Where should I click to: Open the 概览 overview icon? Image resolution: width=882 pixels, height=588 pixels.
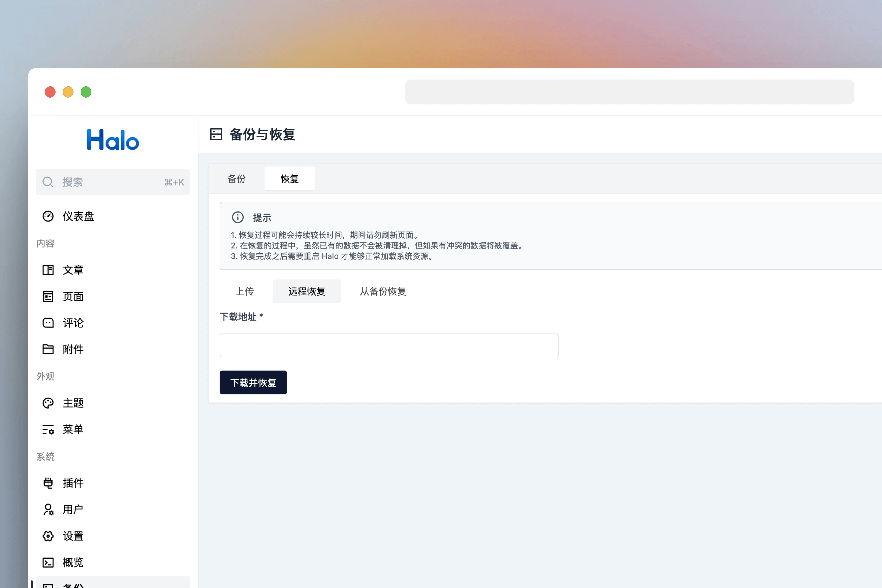48,563
